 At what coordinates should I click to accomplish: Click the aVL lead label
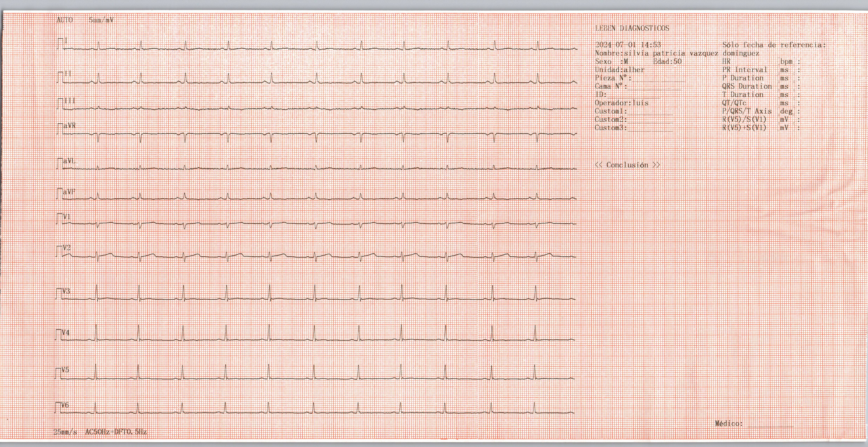(x=69, y=161)
